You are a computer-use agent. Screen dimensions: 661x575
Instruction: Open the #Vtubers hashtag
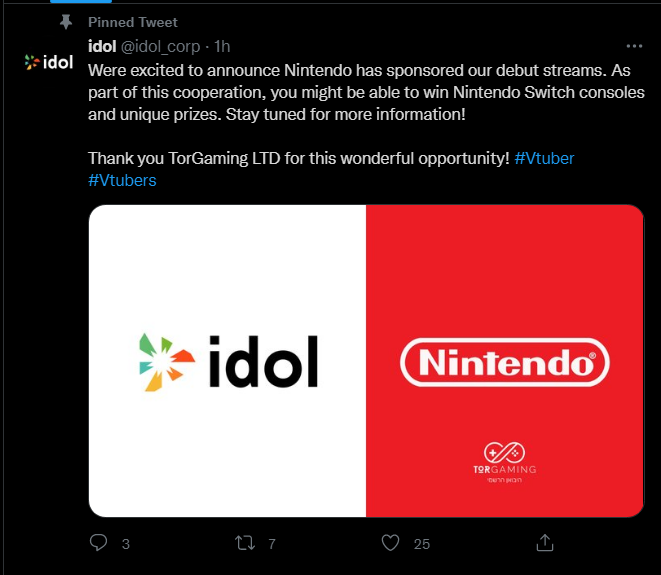[122, 180]
